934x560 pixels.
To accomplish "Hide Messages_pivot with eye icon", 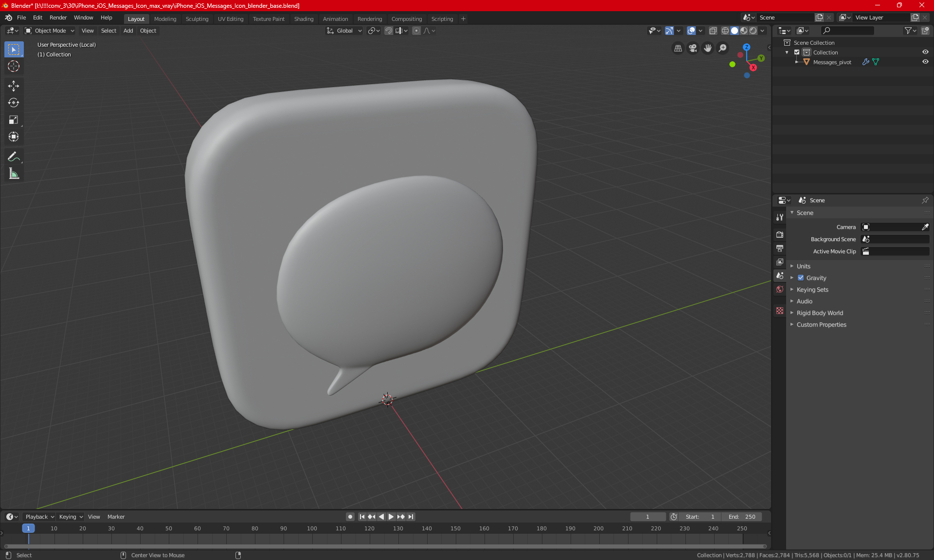I will 925,62.
